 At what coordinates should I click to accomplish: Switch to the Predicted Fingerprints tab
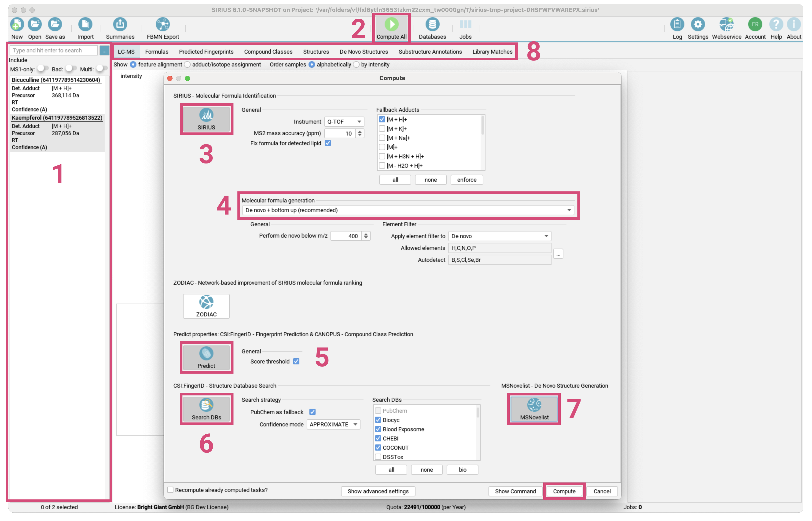[x=206, y=52]
